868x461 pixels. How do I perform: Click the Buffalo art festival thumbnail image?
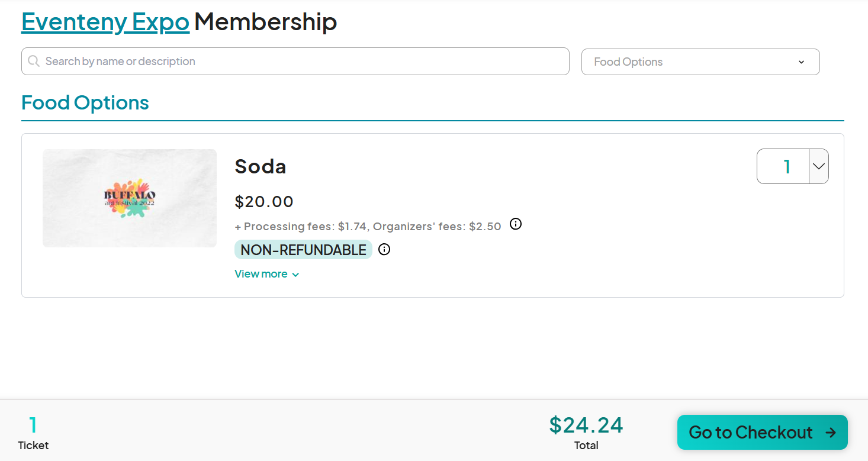coord(130,198)
